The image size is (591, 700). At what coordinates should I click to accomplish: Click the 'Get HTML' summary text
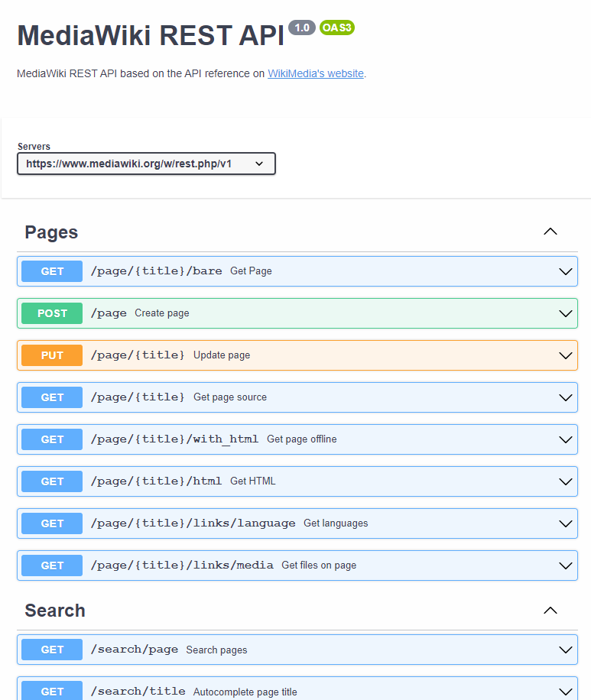[x=253, y=481]
